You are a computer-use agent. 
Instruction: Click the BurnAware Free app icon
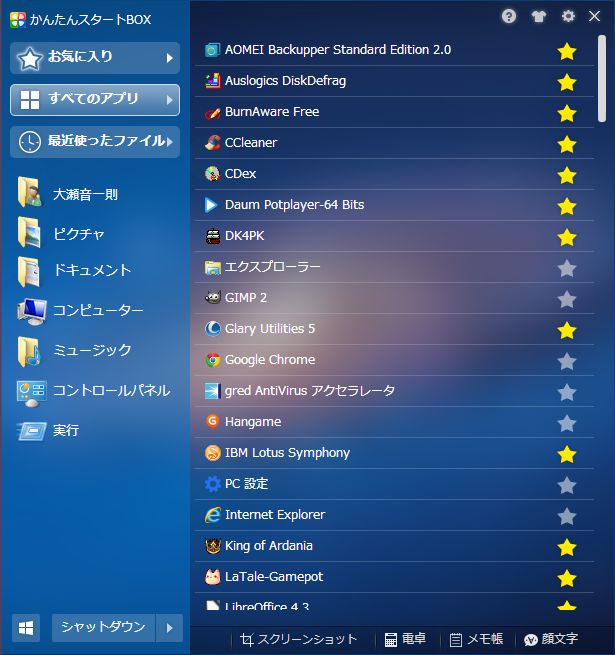point(212,112)
